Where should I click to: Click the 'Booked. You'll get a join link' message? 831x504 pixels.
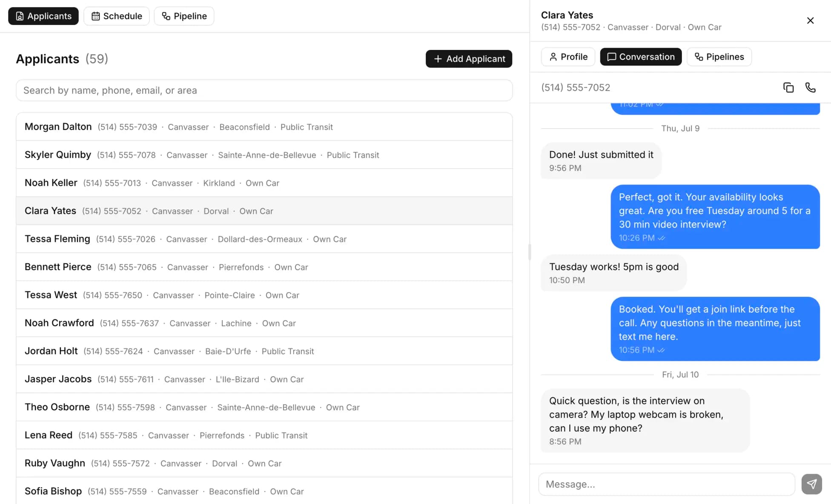click(x=715, y=329)
